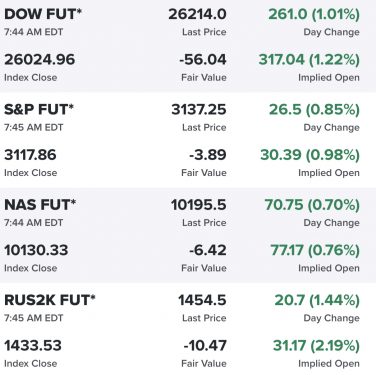Screen dimensions: 376x375
Task: Select the NAS implied open 77.17 (0.76%)
Action: 315,251
